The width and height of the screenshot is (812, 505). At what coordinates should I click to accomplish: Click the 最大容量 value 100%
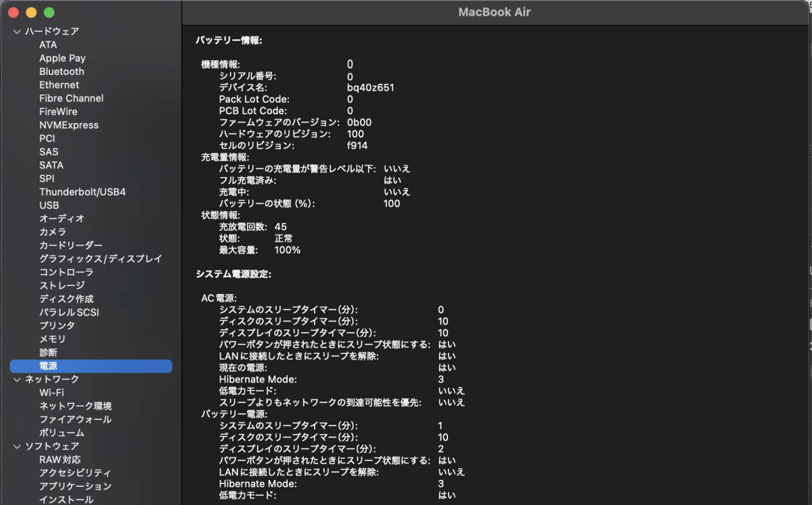click(x=288, y=249)
